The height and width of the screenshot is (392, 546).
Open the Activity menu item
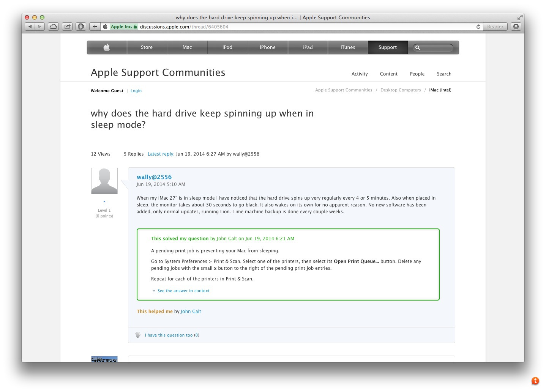(x=360, y=74)
